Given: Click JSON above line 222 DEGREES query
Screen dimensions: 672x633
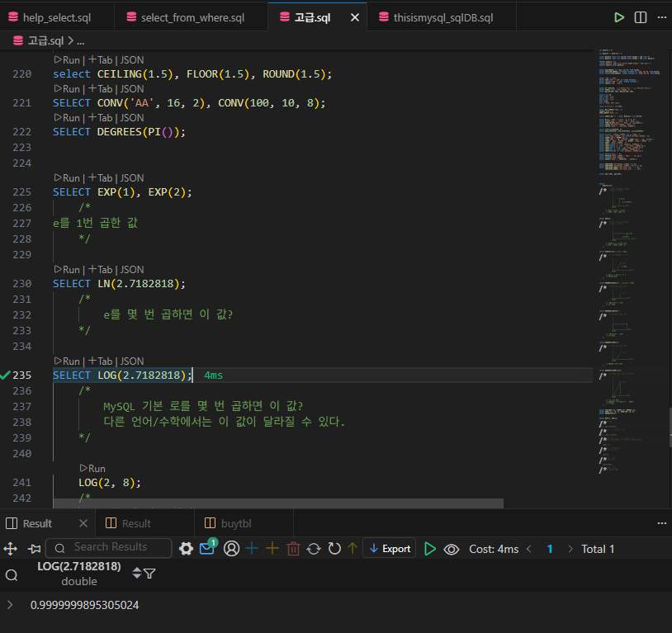Looking at the screenshot, I should point(132,118).
